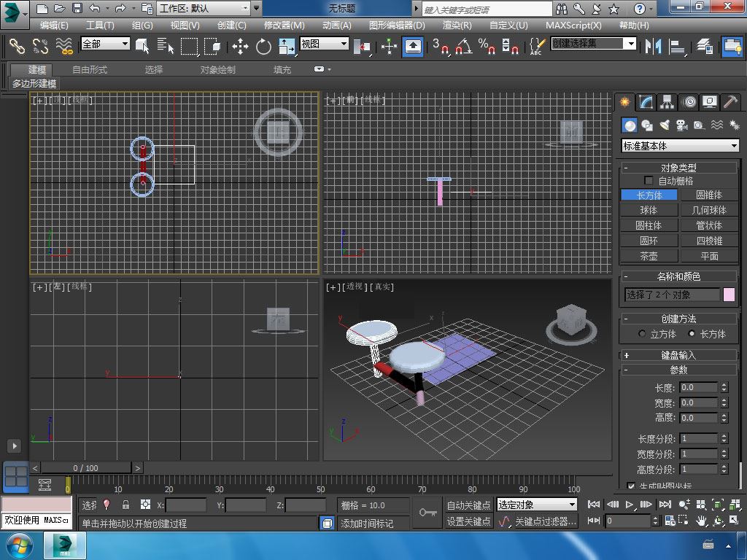Toggle the selection lock padlock icon
This screenshot has height=560, width=747.
tap(125, 505)
